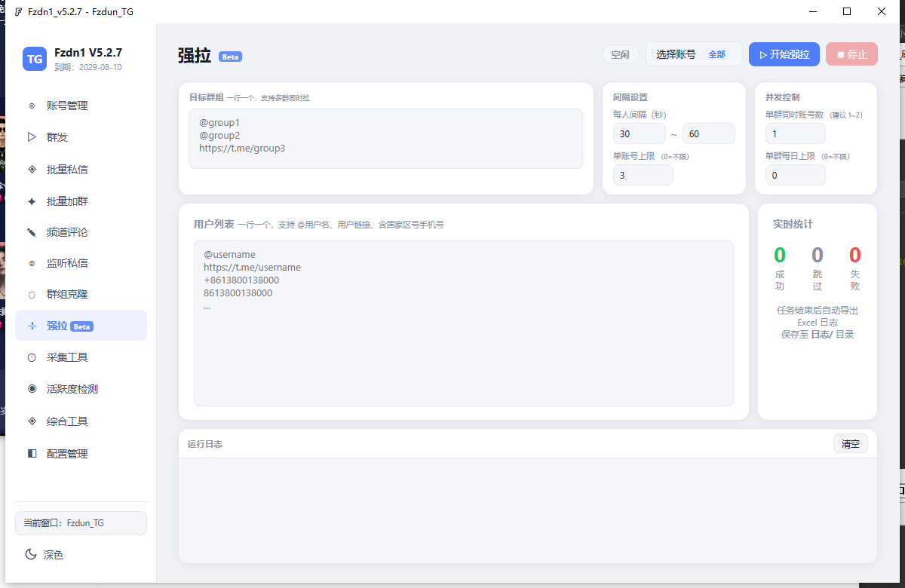Screen dimensions: 905x588
Task: Click the red 失败 count
Action: (x=854, y=255)
